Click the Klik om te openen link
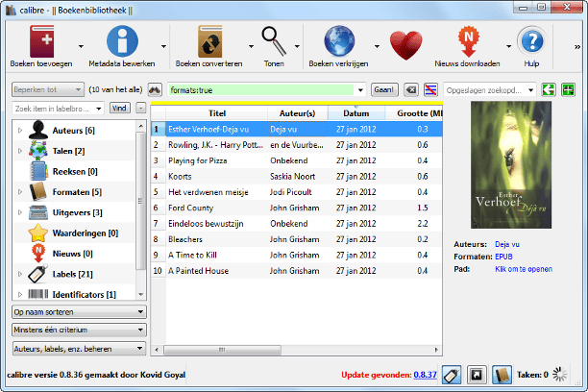 (x=524, y=269)
